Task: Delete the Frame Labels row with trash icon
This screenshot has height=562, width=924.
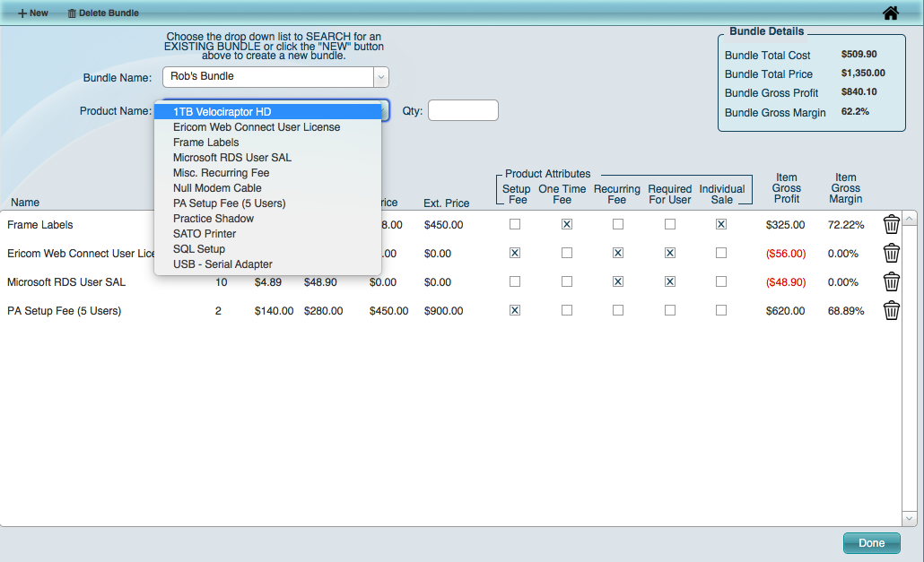Action: click(891, 224)
